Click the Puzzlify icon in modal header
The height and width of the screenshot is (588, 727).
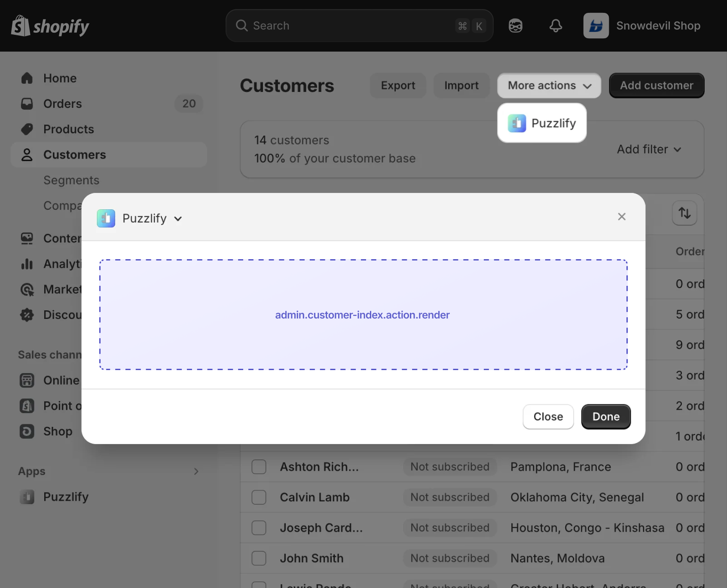[106, 218]
